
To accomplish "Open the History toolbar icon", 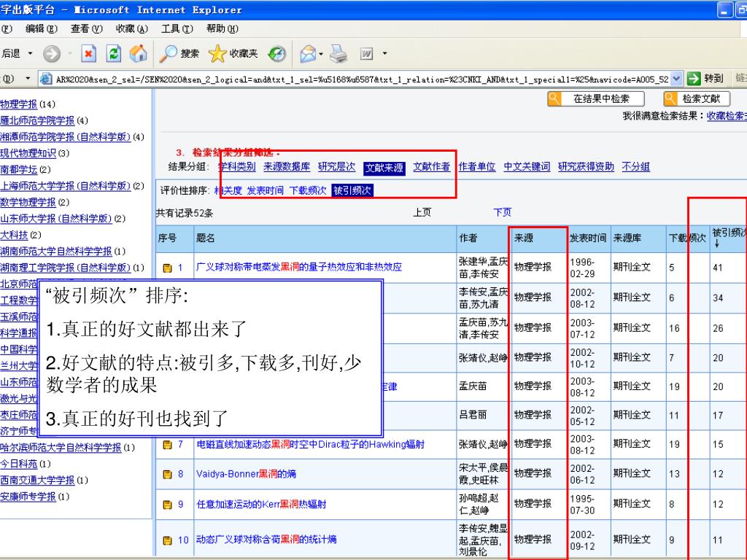I will 276,53.
